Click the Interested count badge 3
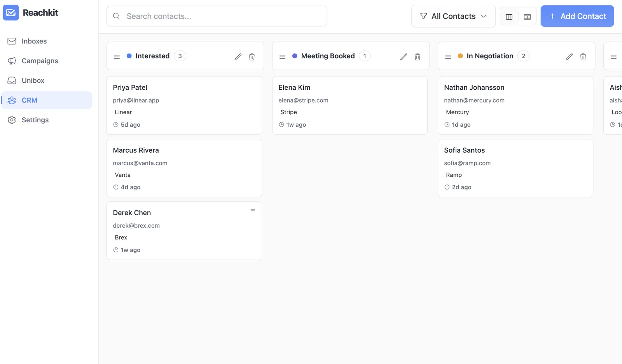622x364 pixels. 180,56
